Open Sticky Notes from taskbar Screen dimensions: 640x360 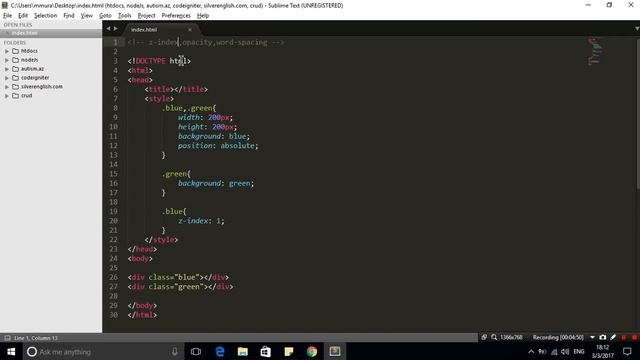(x=289, y=351)
